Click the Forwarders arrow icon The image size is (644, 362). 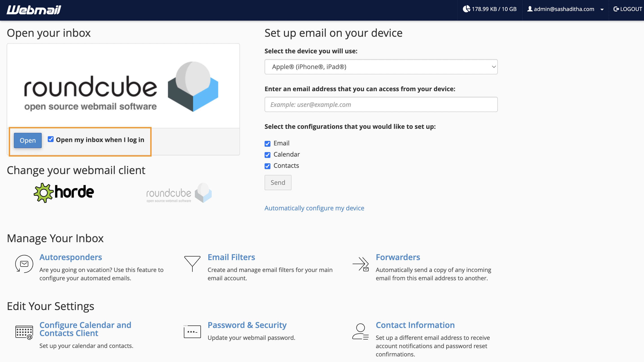tap(360, 264)
